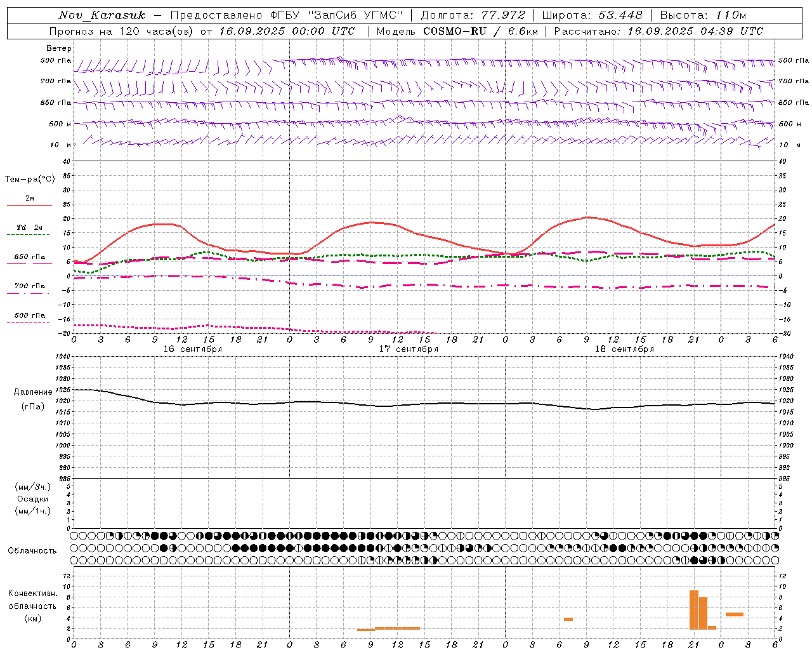The image size is (812, 650).
Task: Click the tallest orange convective cloud bar
Action: pos(694,609)
